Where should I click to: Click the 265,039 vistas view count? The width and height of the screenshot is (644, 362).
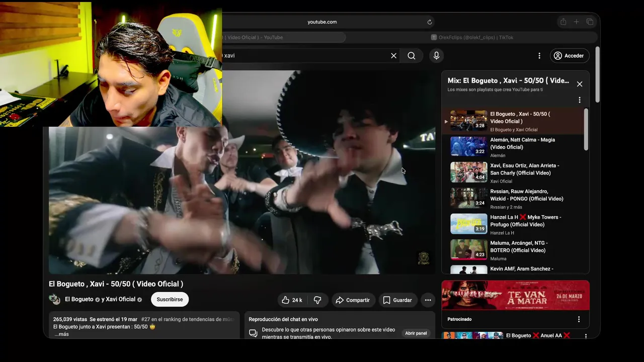tap(70, 319)
